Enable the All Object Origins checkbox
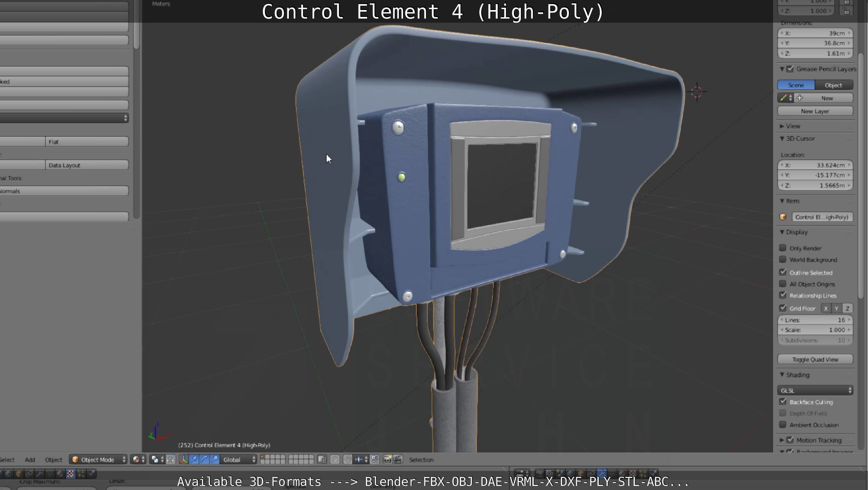Image resolution: width=868 pixels, height=490 pixels. (783, 284)
